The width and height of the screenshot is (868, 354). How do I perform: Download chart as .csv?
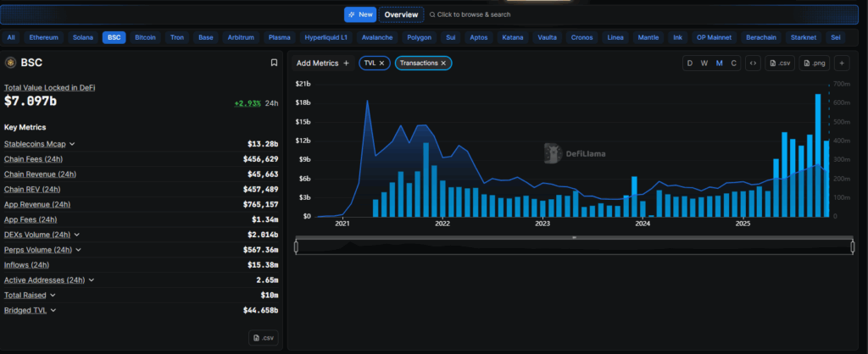pyautogui.click(x=779, y=63)
